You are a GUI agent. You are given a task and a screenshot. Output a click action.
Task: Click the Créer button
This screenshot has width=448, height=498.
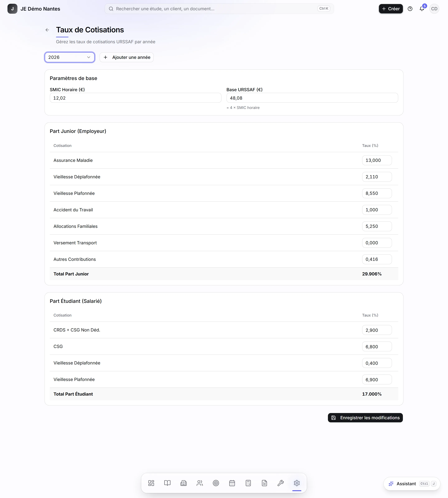pos(391,9)
